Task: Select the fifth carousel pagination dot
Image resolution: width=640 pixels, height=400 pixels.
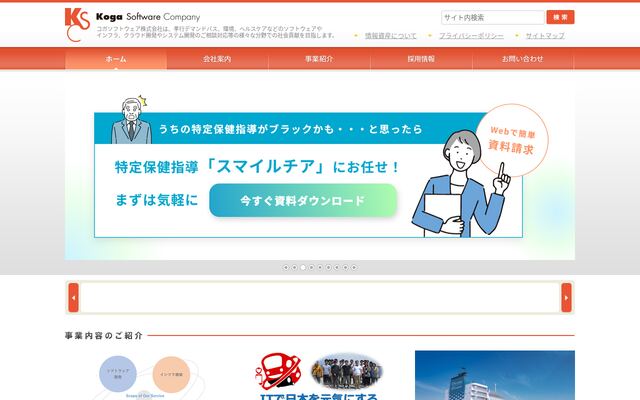Action: pyautogui.click(x=320, y=267)
